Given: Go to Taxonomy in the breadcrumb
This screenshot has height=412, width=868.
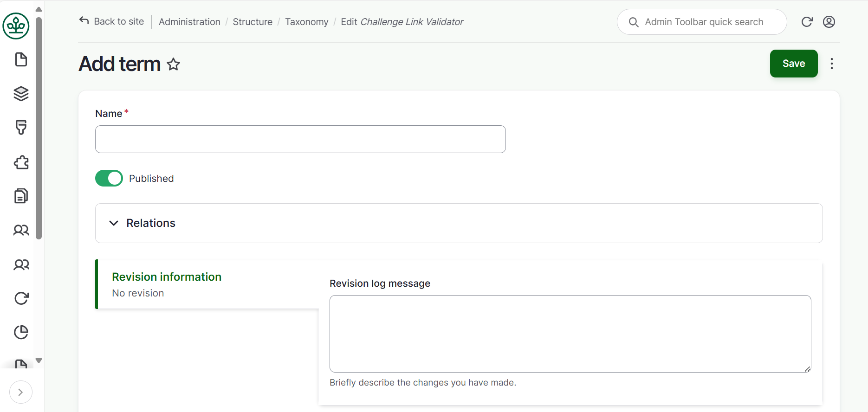Looking at the screenshot, I should point(306,22).
